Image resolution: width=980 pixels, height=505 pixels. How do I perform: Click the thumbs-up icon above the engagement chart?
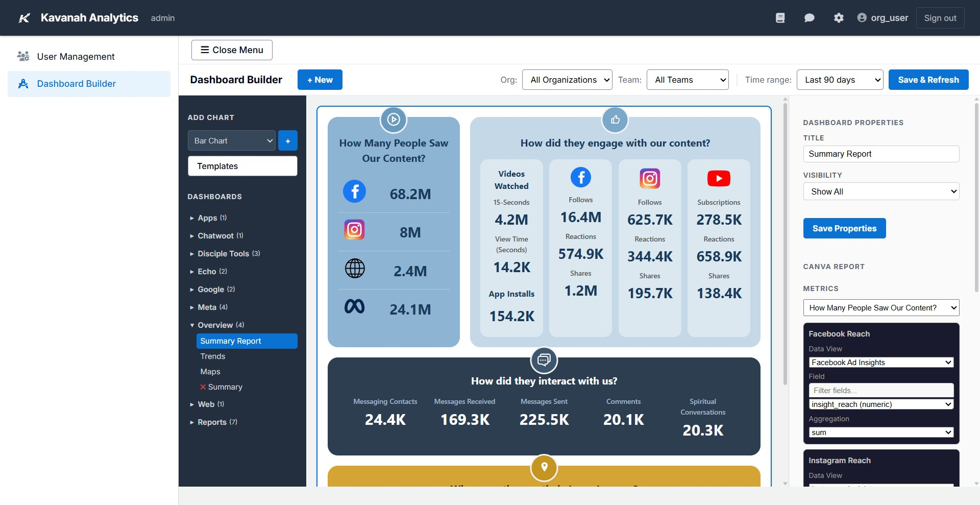[x=615, y=119]
